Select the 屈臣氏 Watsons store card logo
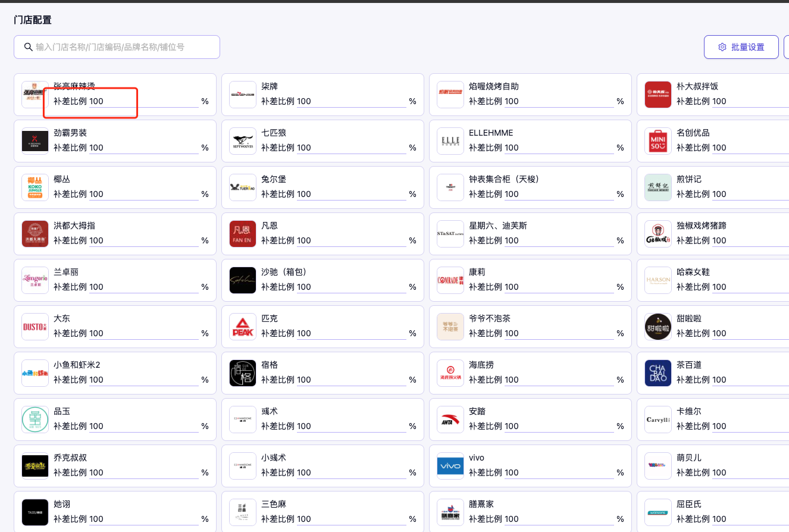 [x=658, y=512]
